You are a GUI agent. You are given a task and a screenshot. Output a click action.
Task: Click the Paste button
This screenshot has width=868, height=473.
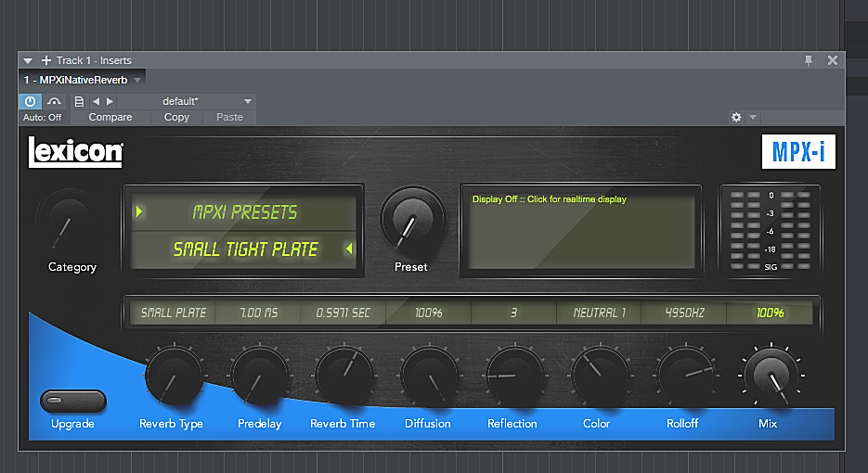click(x=229, y=117)
